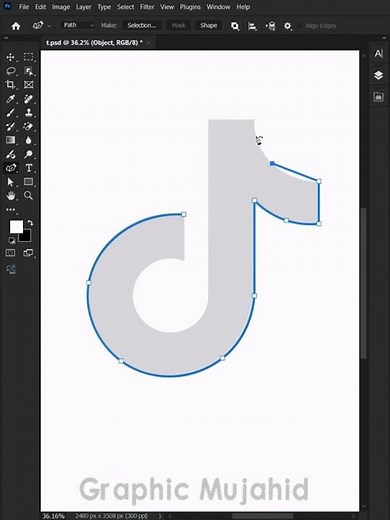Select the History Brush tool
The width and height of the screenshot is (390, 520).
(10, 126)
